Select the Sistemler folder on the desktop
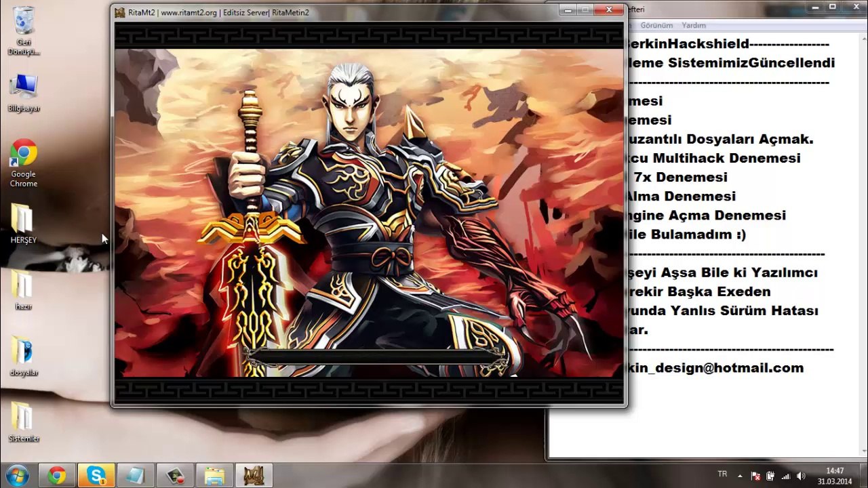Screen dimensions: 868x488 coord(24,422)
